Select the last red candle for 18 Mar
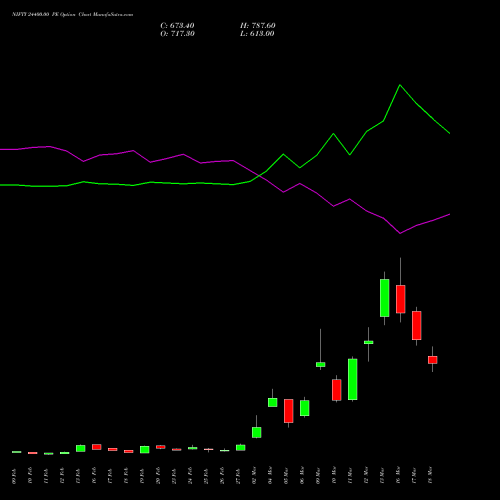The image size is (500, 500). click(432, 360)
